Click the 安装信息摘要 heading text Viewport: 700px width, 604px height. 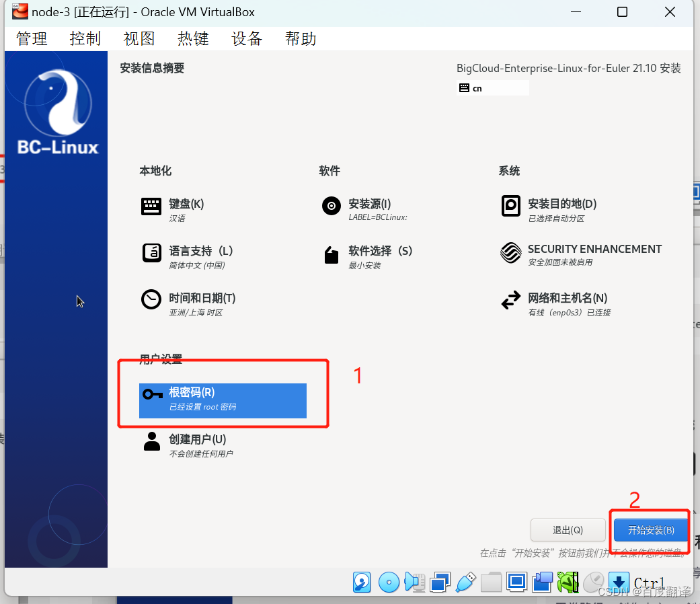coord(152,68)
